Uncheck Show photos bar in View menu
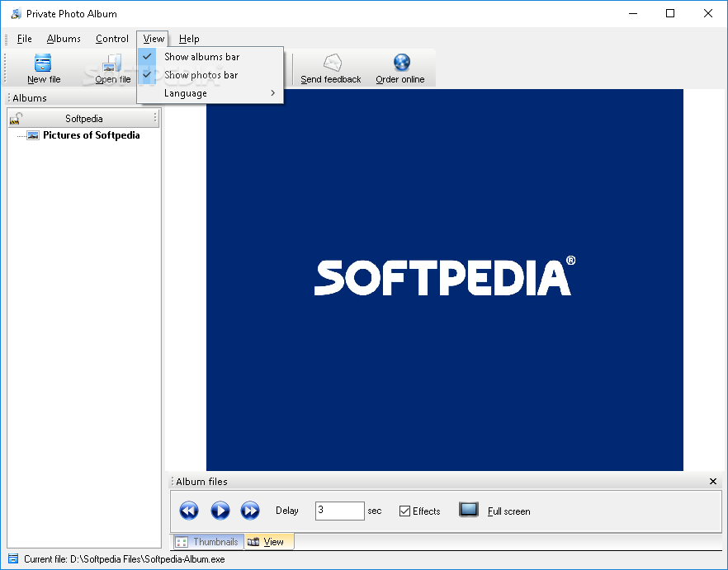The image size is (728, 570). pyautogui.click(x=210, y=75)
